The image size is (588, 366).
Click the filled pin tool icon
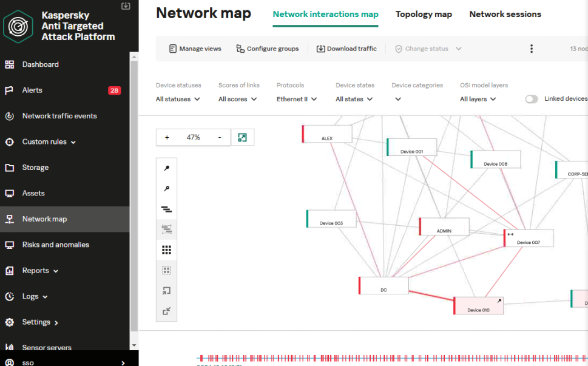(166, 168)
